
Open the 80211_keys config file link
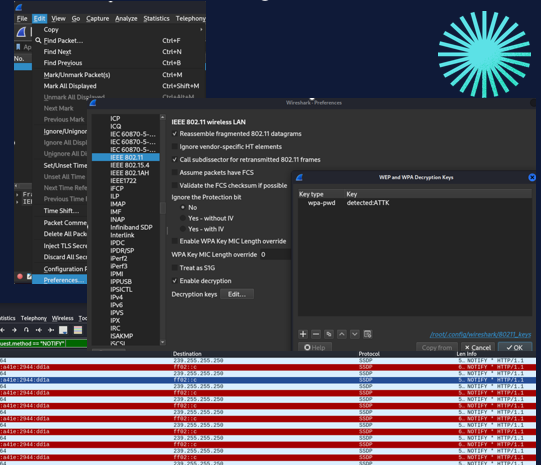tap(480, 335)
